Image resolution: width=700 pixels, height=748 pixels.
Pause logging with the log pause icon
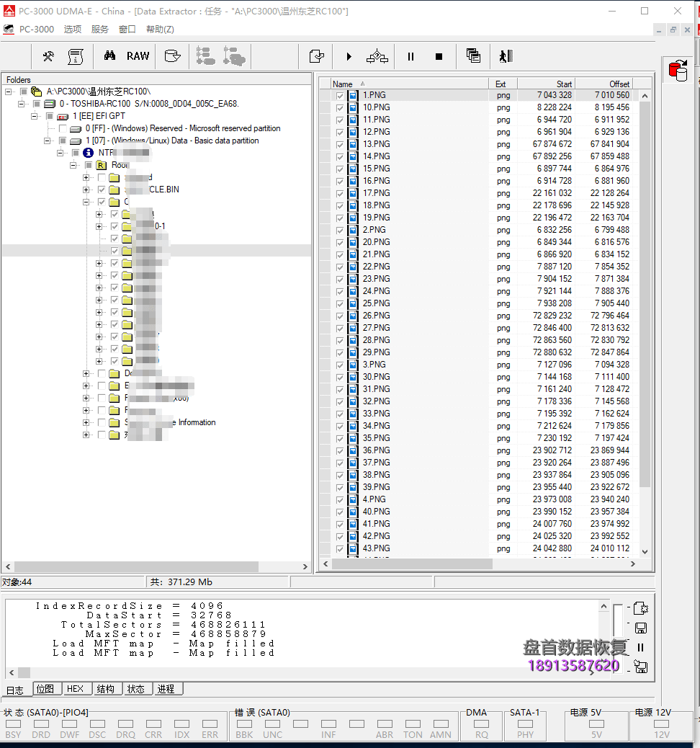tap(640, 647)
